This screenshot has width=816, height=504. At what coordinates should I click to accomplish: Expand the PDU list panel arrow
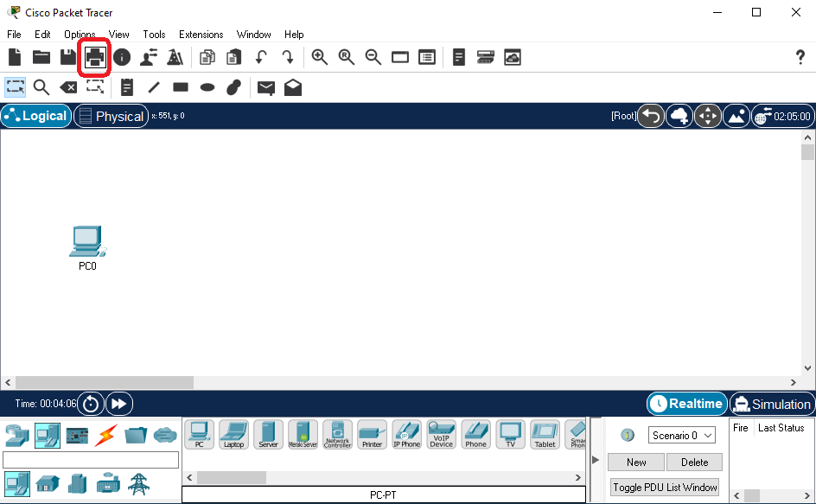click(x=596, y=460)
